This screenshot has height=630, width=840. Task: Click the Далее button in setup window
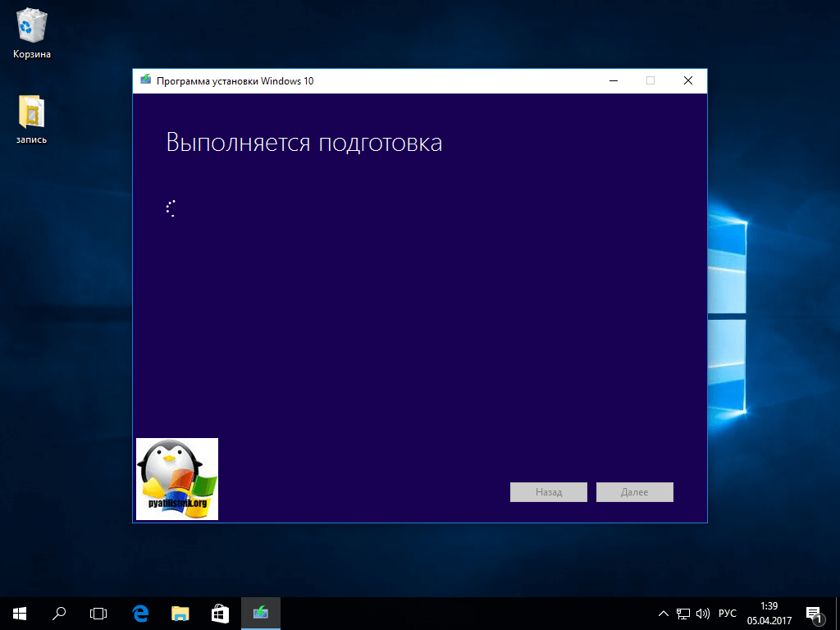[635, 492]
